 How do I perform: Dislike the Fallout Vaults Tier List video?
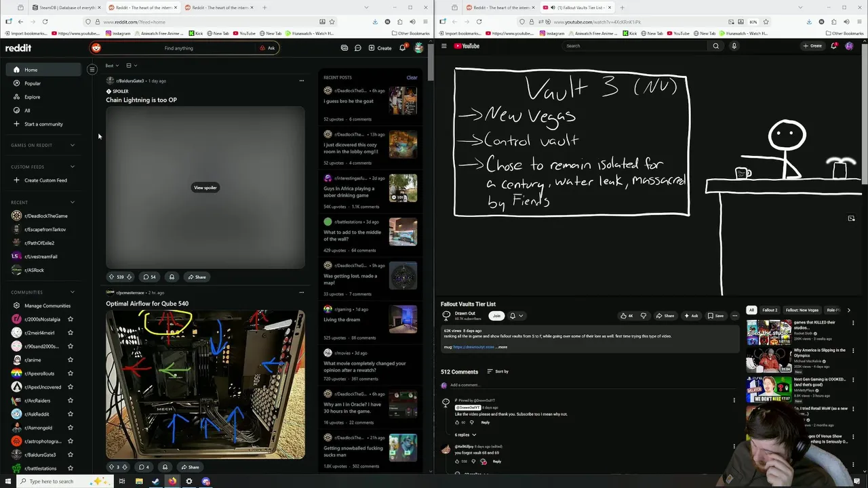point(644,316)
